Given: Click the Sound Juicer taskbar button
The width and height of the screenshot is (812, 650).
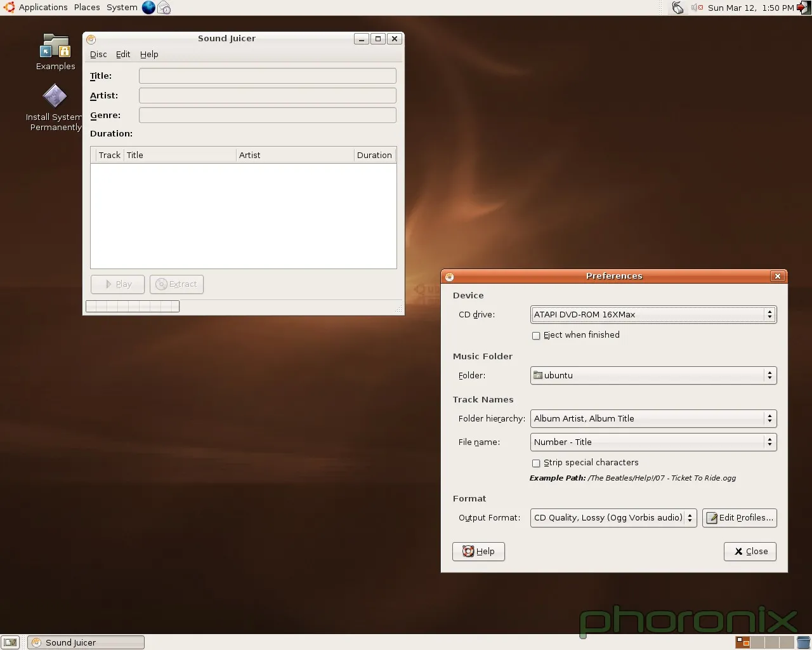Looking at the screenshot, I should tap(86, 642).
